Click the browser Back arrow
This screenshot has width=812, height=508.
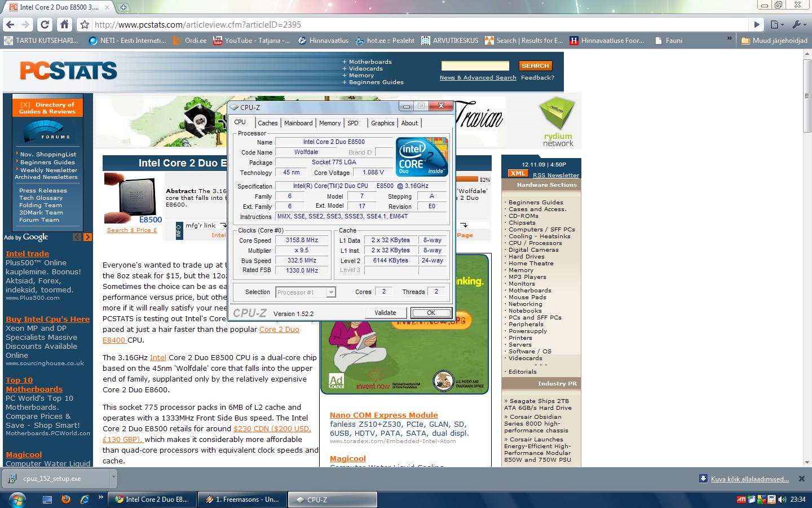pyautogui.click(x=10, y=24)
